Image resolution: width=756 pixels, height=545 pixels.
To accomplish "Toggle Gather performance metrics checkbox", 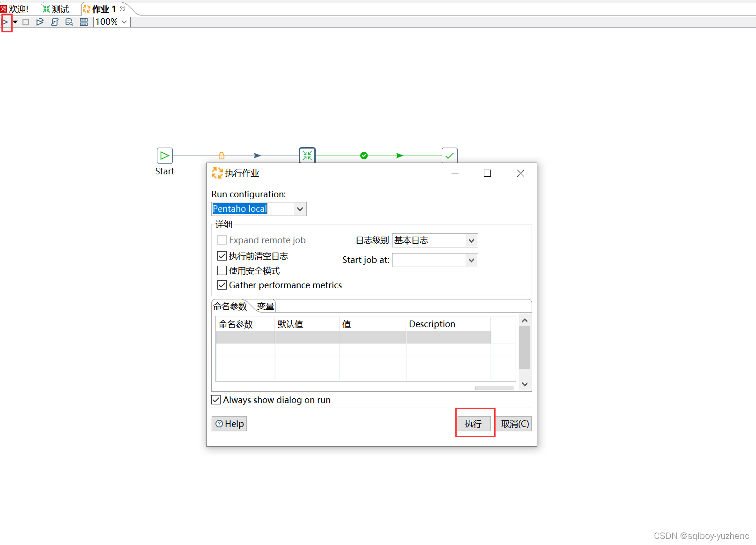I will tap(222, 285).
